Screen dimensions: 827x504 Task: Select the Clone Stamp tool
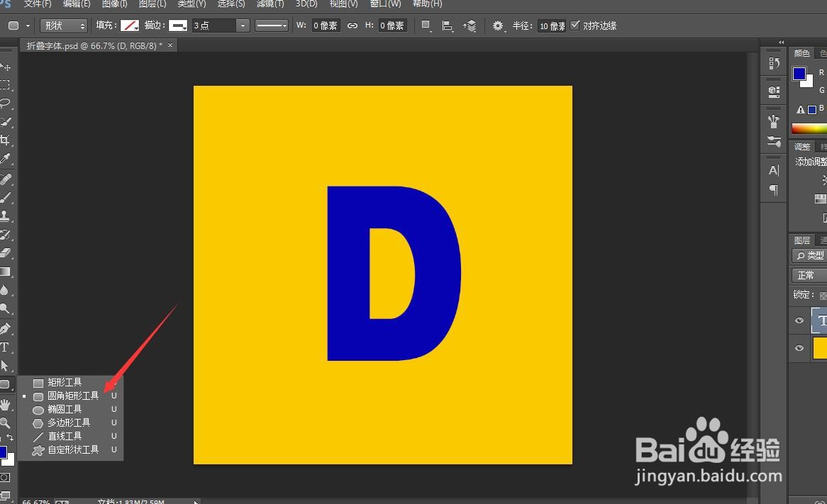click(5, 216)
